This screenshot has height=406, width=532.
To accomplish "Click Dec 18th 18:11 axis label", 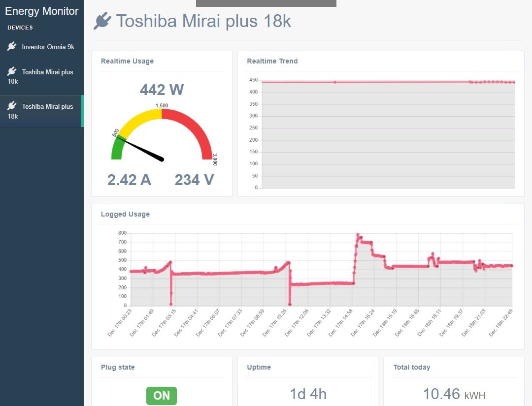I will 429,323.
